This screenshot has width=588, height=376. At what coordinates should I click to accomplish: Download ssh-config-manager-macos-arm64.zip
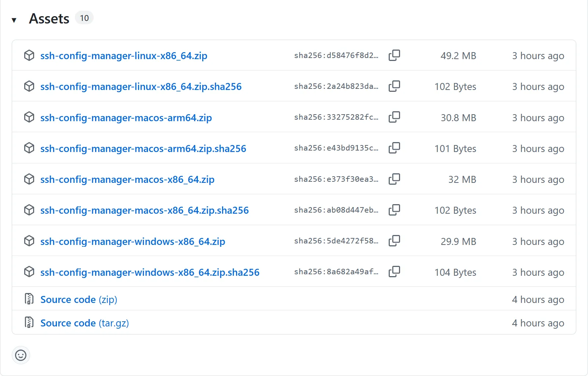[126, 118]
